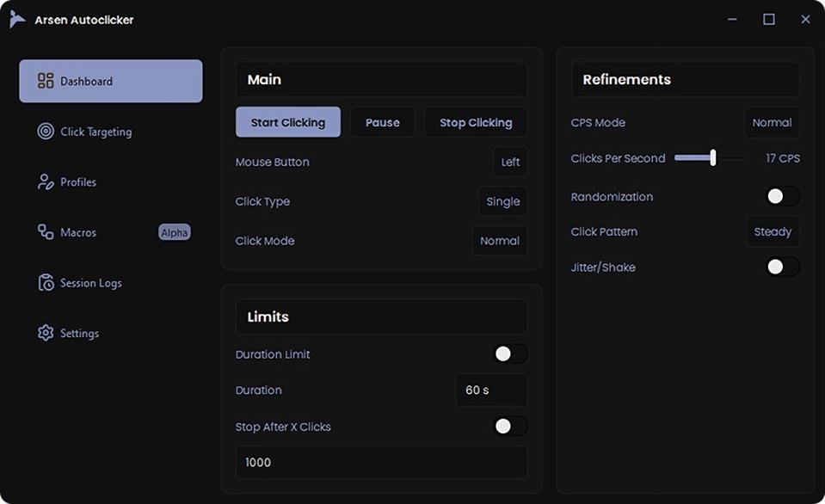
Task: Toggle the Jitter/Shake switch
Action: tap(783, 267)
